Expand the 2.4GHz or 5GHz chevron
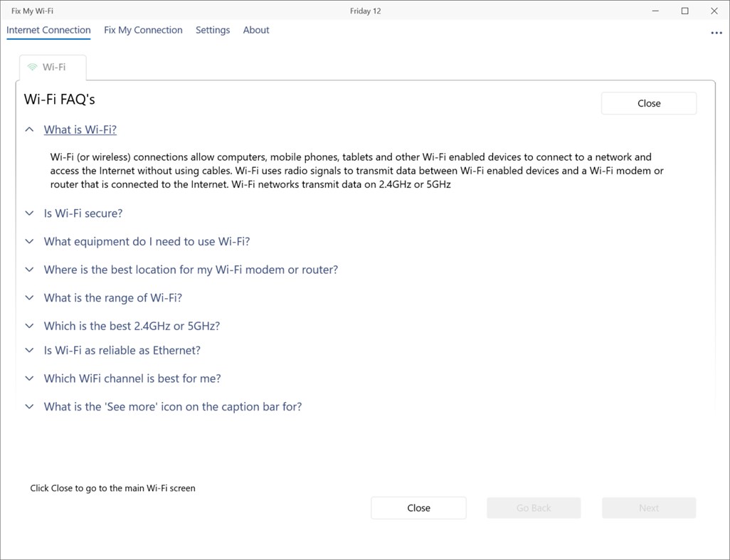This screenshot has width=730, height=560. click(29, 326)
